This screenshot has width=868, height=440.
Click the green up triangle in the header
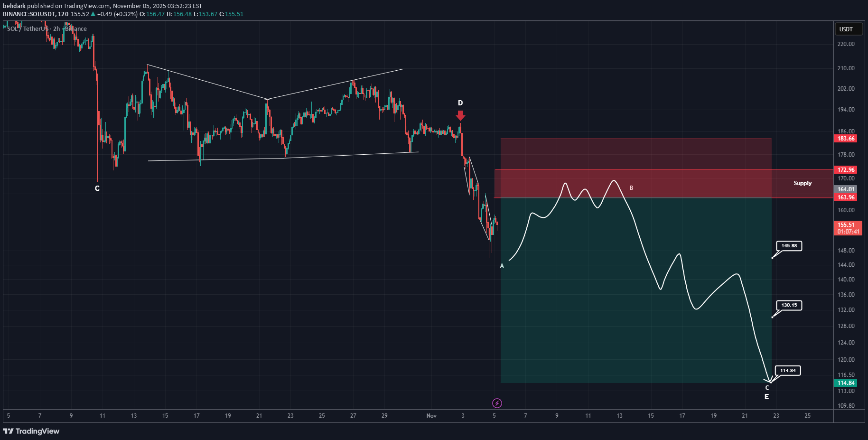pos(93,14)
